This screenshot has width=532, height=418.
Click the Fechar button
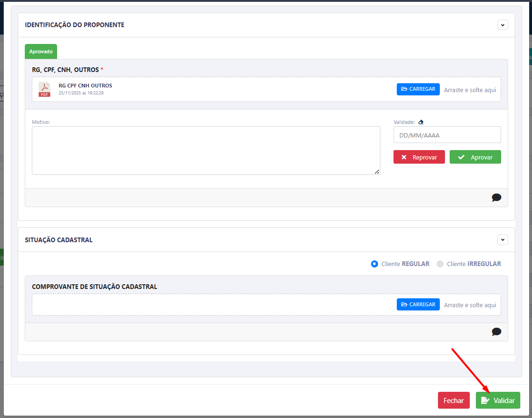453,400
